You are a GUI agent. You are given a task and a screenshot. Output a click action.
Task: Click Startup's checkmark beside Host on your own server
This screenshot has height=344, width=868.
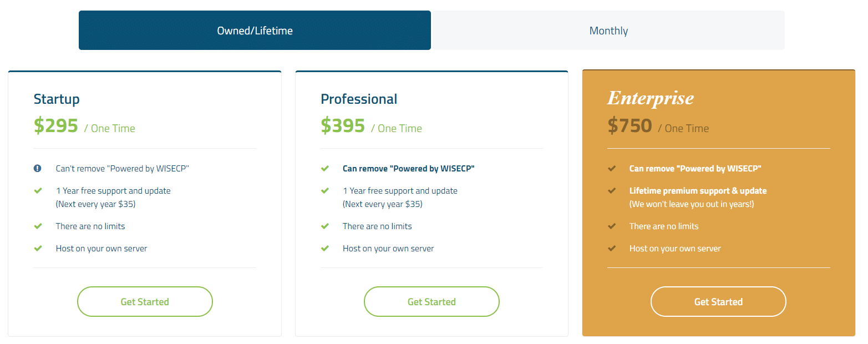38,248
